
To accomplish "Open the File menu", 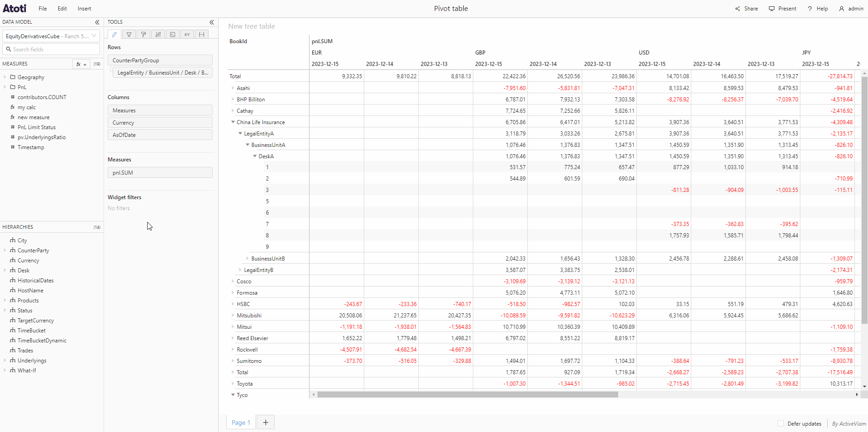I will (43, 9).
